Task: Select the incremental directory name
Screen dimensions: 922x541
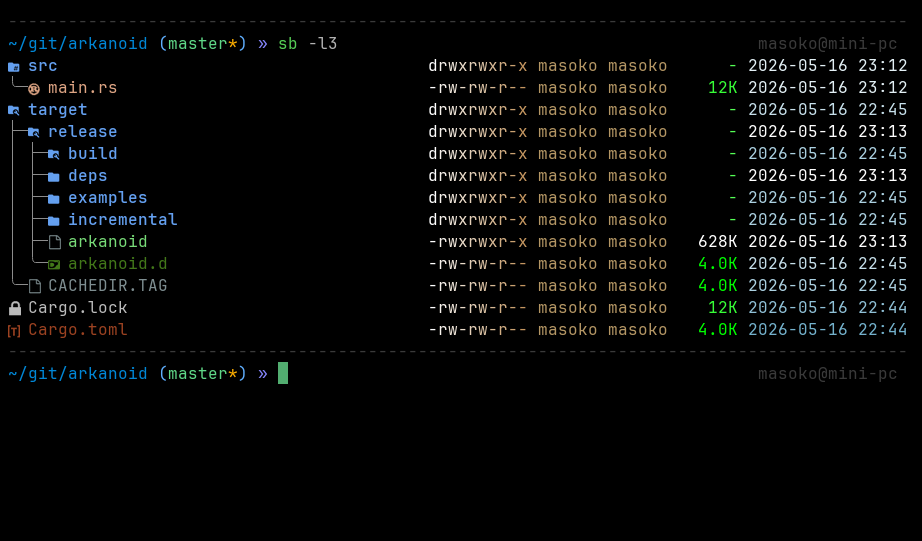Action: (x=123, y=219)
